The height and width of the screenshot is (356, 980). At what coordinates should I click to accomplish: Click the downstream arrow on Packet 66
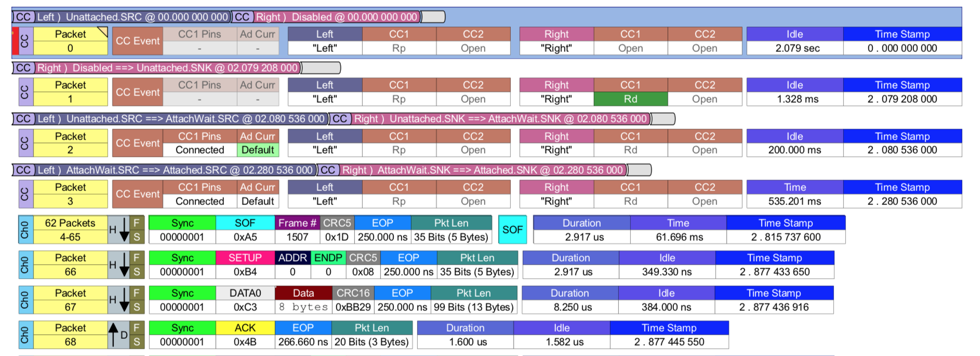click(124, 265)
